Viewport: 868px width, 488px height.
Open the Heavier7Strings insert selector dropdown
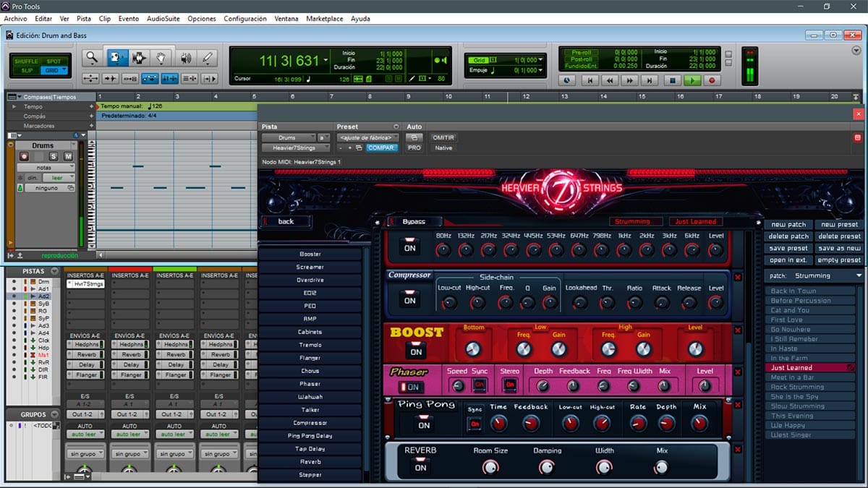click(296, 147)
